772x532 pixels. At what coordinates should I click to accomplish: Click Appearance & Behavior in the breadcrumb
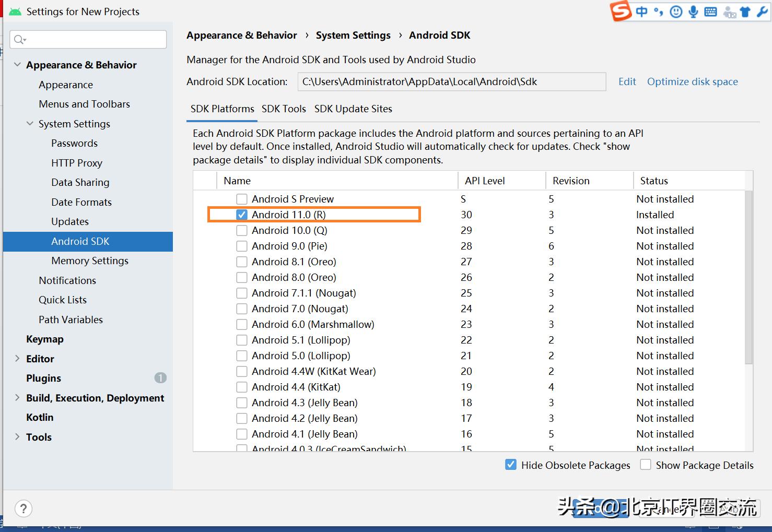[241, 35]
